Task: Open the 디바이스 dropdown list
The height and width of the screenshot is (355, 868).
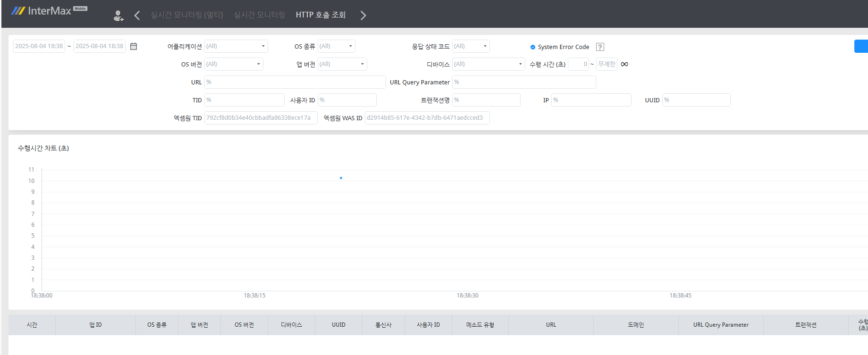Action: 488,64
